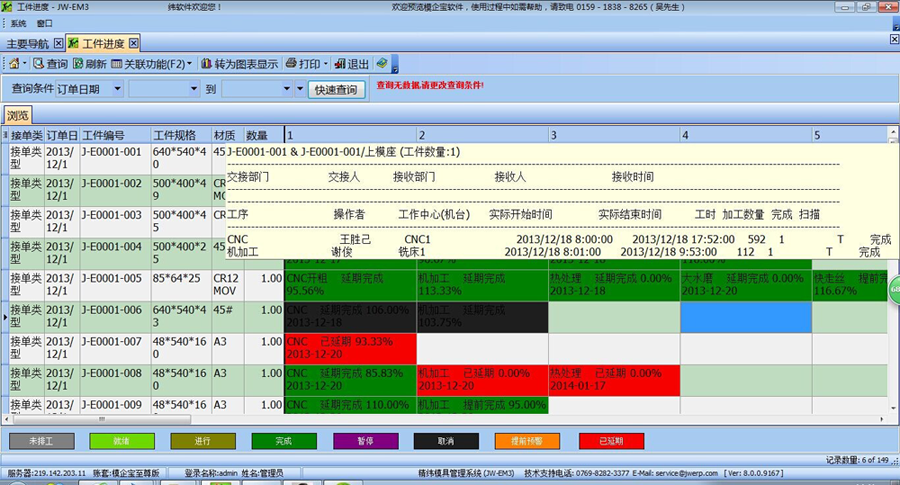Click the green circle badge at the right edge
This screenshot has width=900, height=485.
(x=895, y=289)
